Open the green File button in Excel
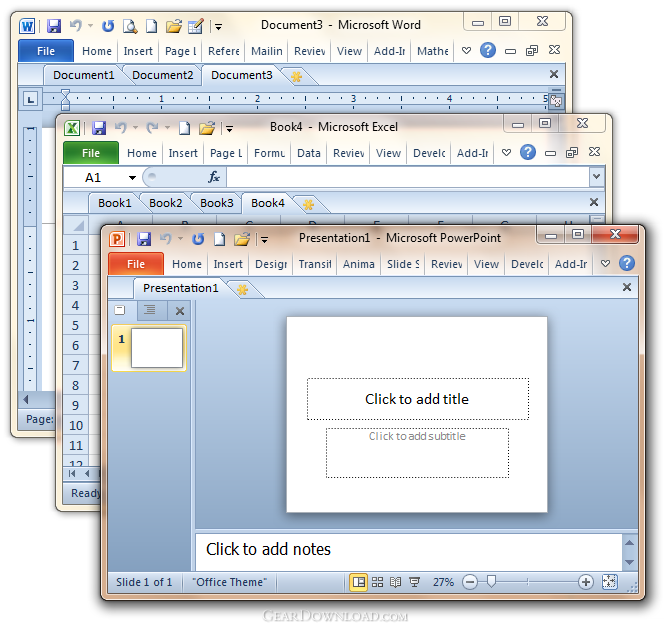This screenshot has height=624, width=670. (91, 153)
